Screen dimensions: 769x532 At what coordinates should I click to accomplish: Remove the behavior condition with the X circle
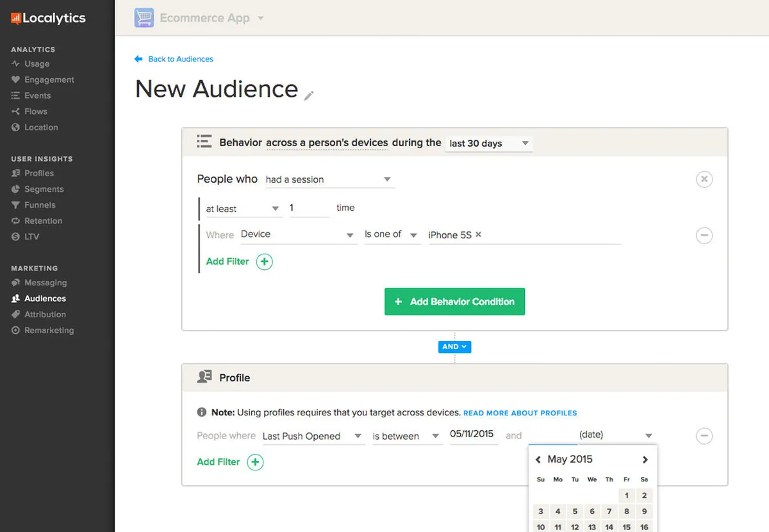(704, 179)
